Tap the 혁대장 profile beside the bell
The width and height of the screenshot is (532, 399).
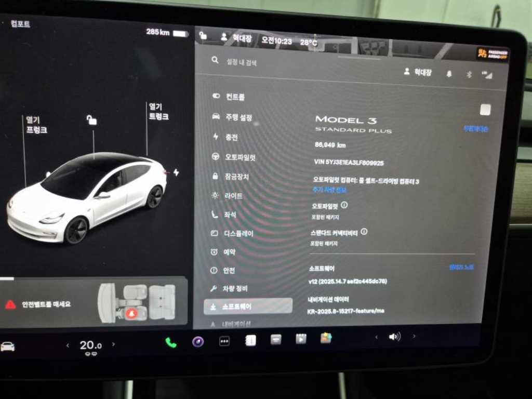(418, 72)
